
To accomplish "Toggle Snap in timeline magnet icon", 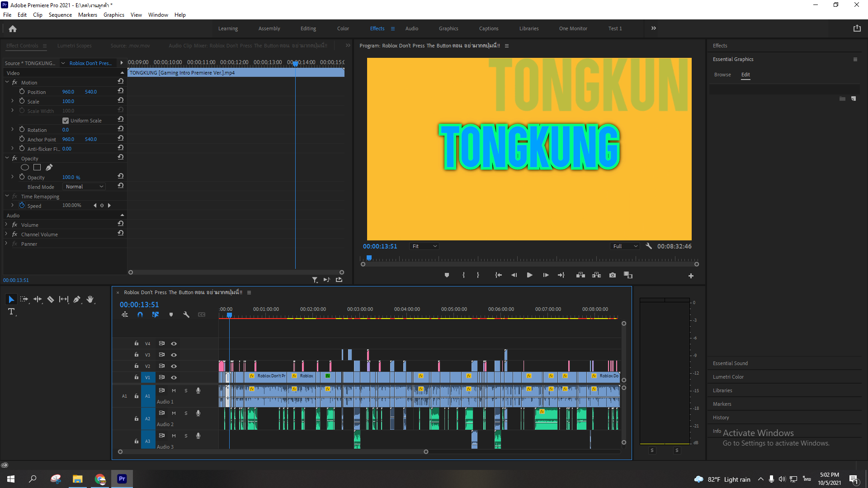I will point(140,314).
